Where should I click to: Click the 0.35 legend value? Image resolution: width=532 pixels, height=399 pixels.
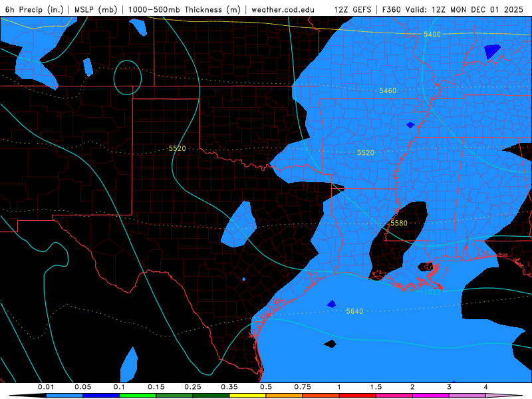pyautogui.click(x=229, y=387)
